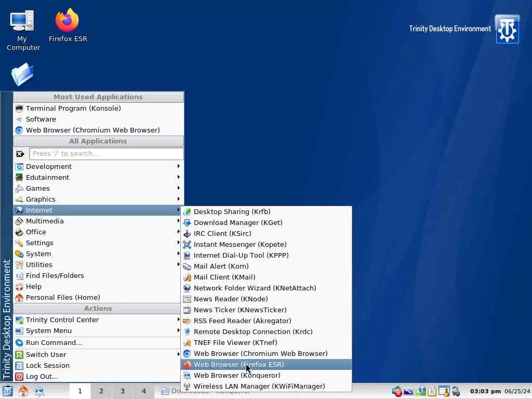Expand the Edutainment submenu
This screenshot has width=532, height=399.
(x=97, y=177)
